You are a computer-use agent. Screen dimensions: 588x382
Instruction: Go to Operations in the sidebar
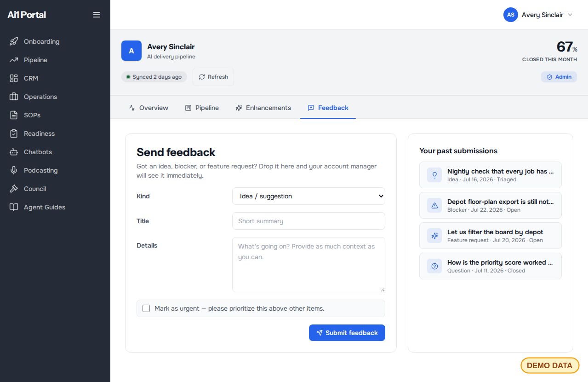[x=55, y=97]
